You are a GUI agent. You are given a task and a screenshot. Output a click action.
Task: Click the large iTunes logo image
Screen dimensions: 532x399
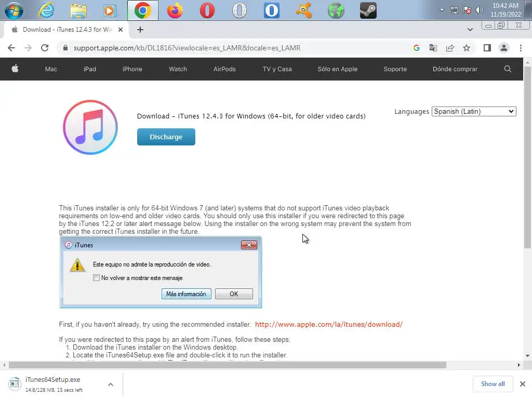click(x=90, y=127)
